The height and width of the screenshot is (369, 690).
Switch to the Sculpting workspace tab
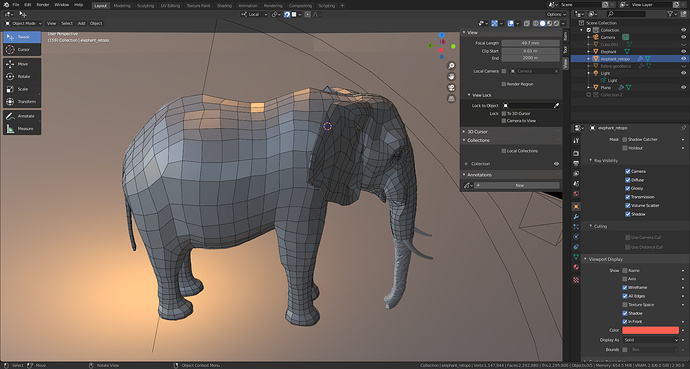pos(145,6)
